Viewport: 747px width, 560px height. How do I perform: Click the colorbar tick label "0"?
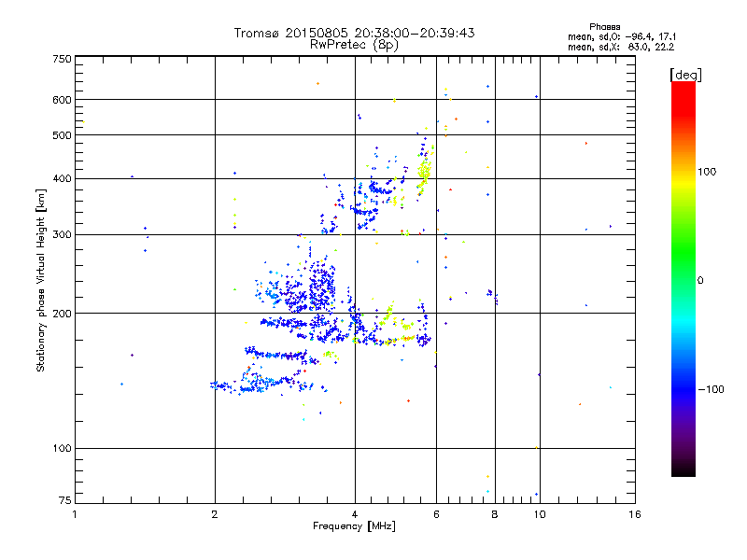(700, 280)
